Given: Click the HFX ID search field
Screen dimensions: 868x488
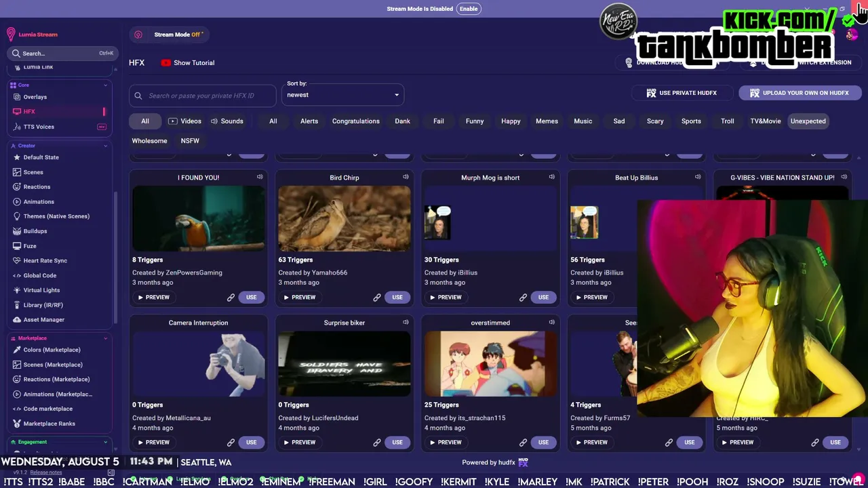Looking at the screenshot, I should coord(203,96).
